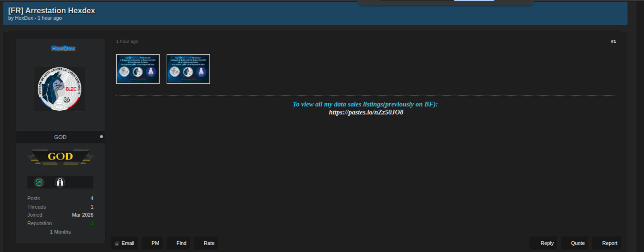Open the pastes.io data listings link
Image resolution: width=644 pixels, height=252 pixels.
tap(366, 112)
